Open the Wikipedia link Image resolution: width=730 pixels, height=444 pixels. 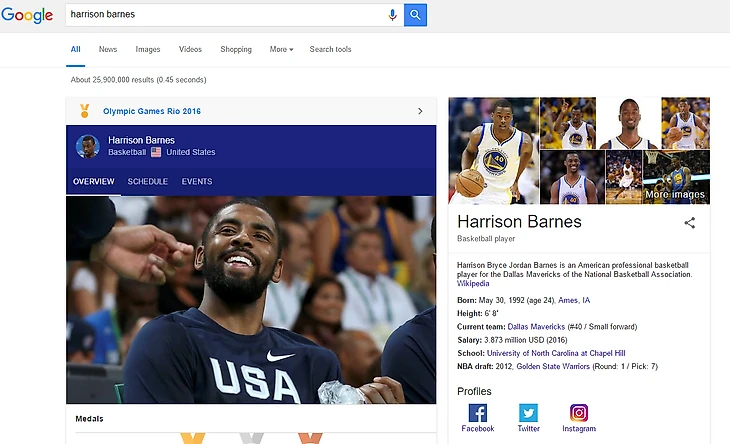tap(473, 284)
